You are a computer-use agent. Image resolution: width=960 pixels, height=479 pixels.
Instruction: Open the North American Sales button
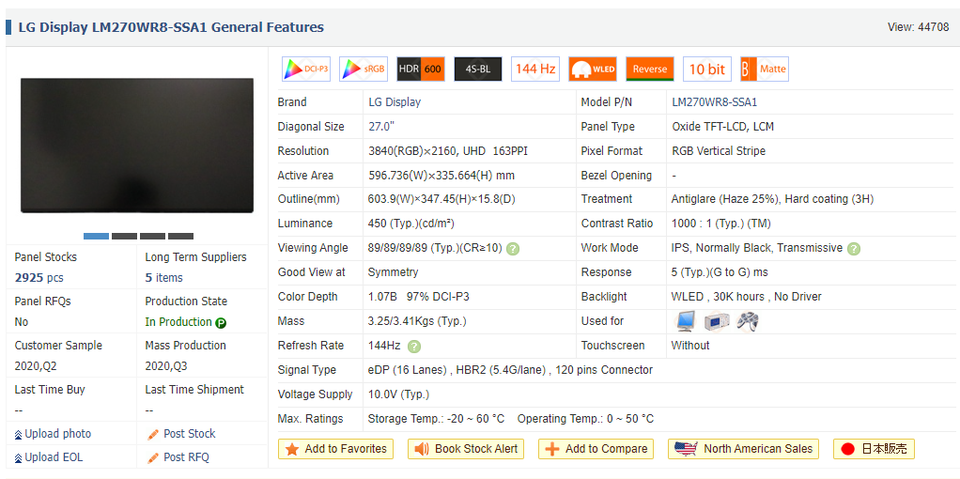[745, 449]
